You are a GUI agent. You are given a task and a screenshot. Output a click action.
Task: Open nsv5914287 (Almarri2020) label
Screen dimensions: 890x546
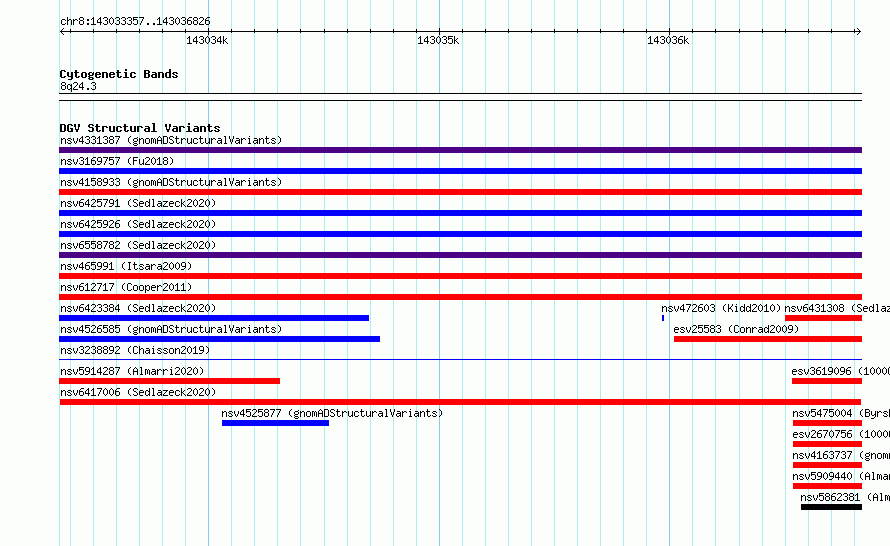[132, 371]
